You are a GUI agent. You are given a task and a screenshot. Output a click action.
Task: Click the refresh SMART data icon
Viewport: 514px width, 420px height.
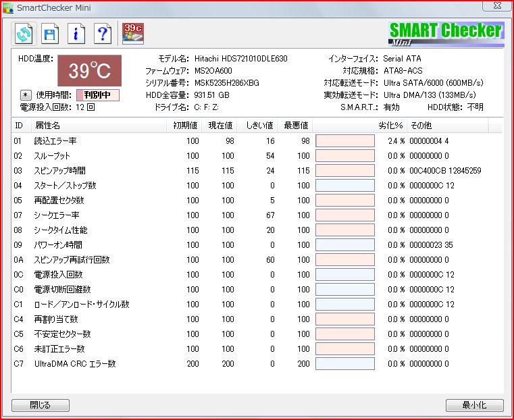click(x=24, y=33)
